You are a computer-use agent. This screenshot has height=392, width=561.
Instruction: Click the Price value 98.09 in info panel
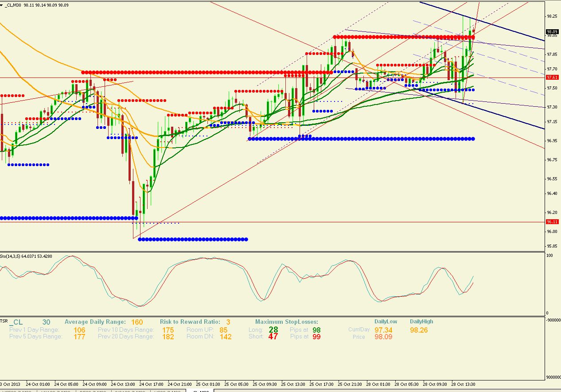coord(383,337)
